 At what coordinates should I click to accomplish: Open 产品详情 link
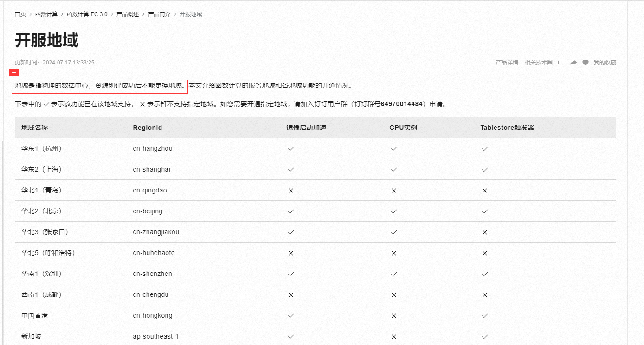pyautogui.click(x=507, y=63)
